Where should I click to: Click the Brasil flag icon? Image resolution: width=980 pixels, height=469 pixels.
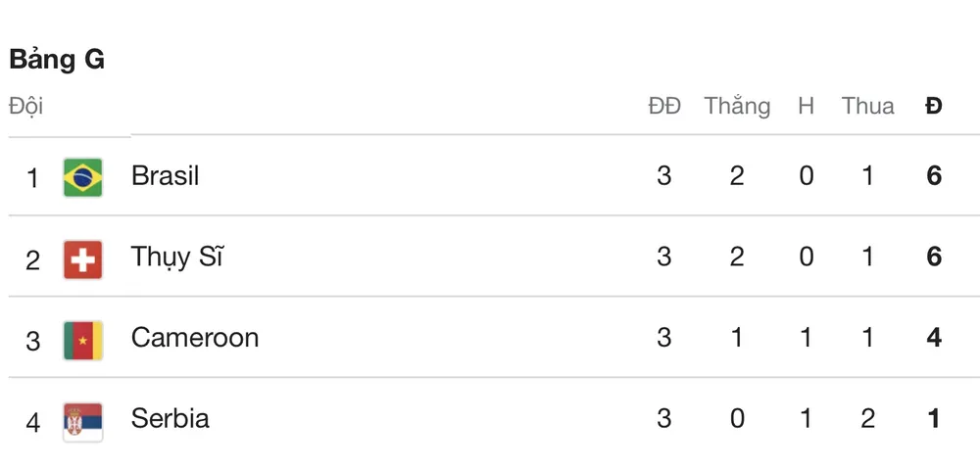[82, 177]
